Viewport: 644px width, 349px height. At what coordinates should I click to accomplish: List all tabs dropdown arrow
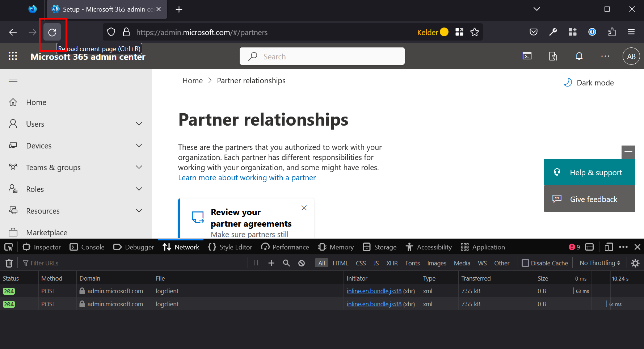click(537, 9)
